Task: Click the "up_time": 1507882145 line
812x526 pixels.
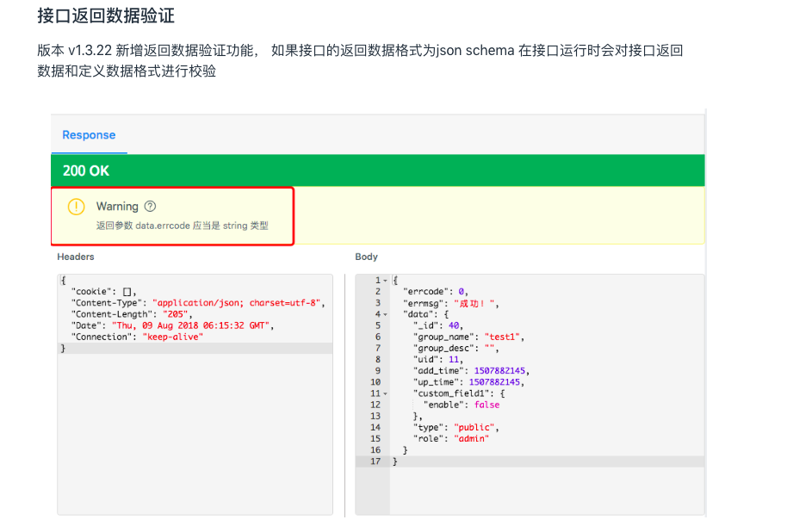Action: coord(468,382)
